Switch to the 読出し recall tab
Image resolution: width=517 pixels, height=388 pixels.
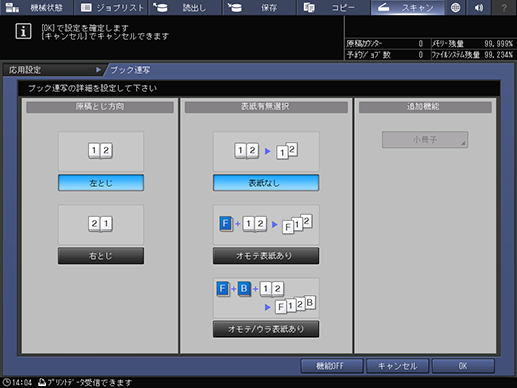185,7
